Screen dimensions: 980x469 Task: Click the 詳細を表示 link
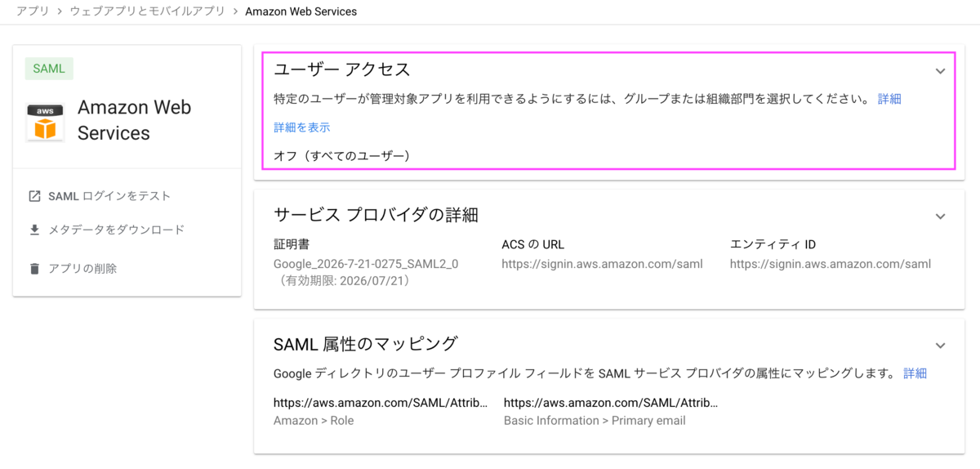coord(301,127)
